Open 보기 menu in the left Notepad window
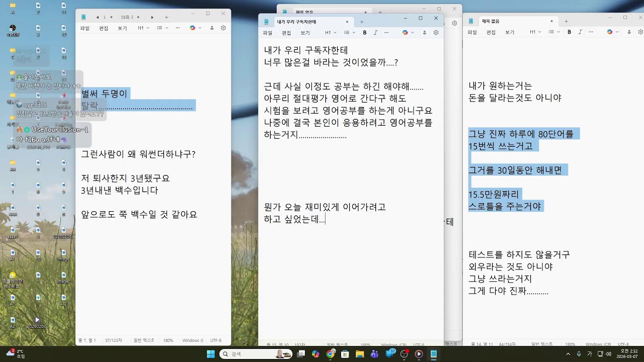The image size is (644, 362). point(122,28)
